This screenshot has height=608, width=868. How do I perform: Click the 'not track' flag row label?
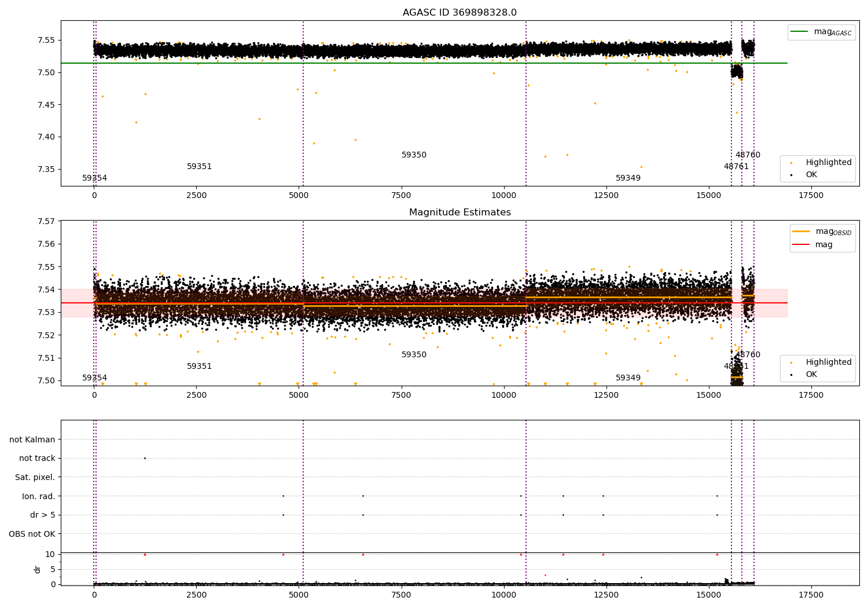pyautogui.click(x=37, y=459)
